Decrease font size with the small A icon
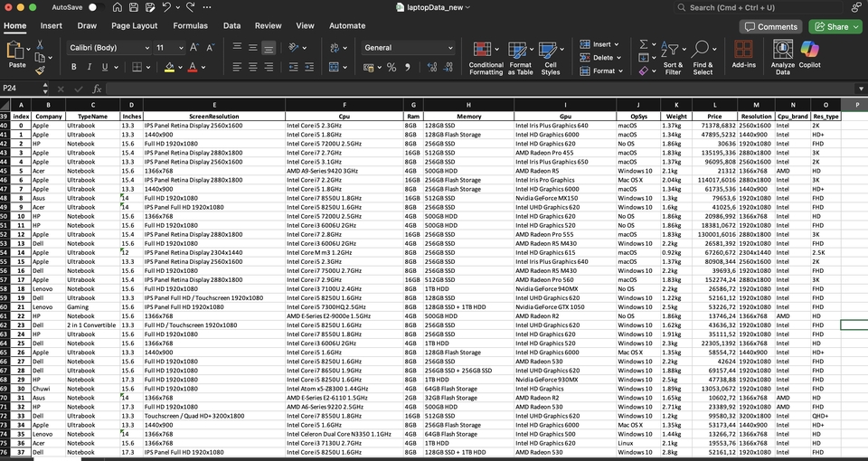The height and width of the screenshot is (461, 868). coord(211,48)
